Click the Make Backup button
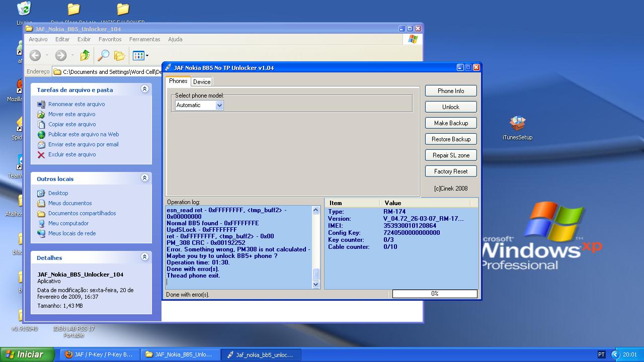 [451, 123]
